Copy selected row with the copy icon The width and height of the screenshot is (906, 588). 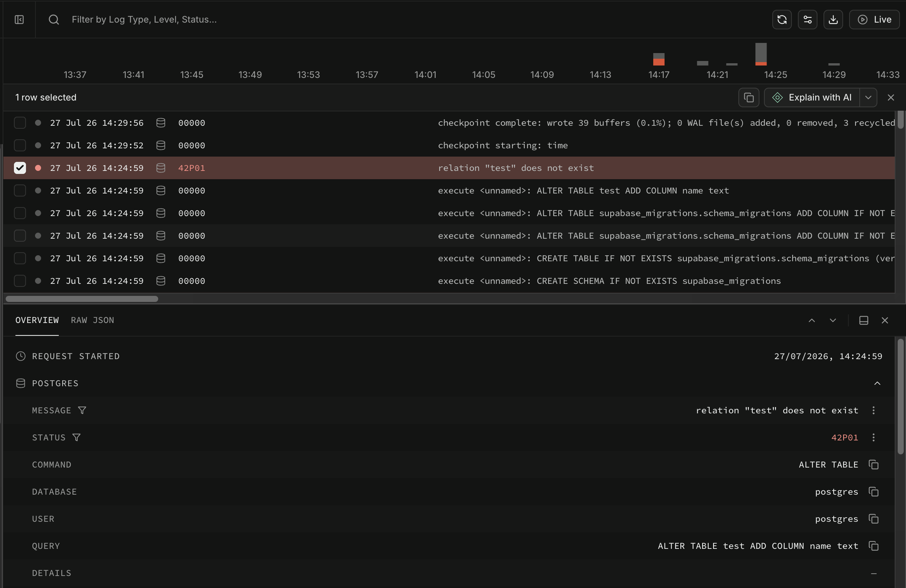coord(749,97)
